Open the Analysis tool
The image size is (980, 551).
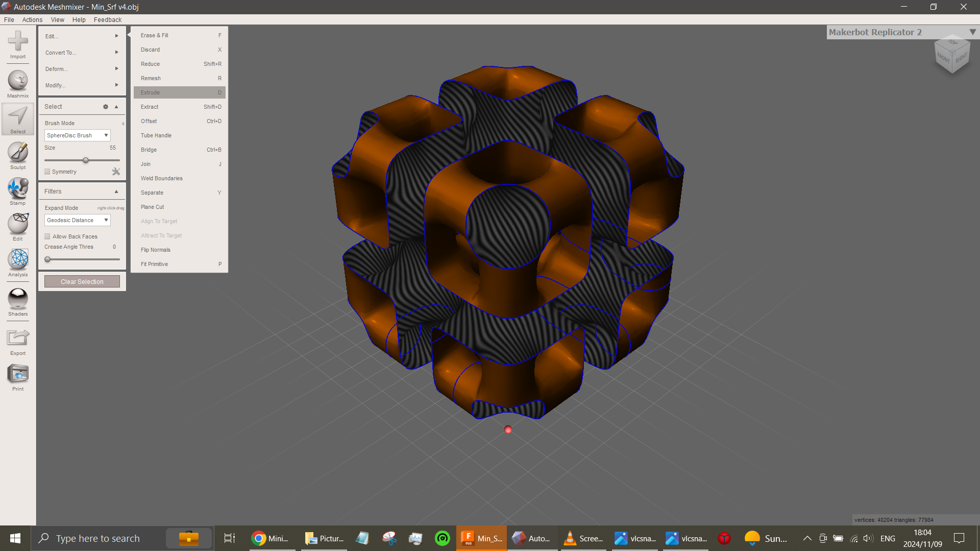pos(18,262)
